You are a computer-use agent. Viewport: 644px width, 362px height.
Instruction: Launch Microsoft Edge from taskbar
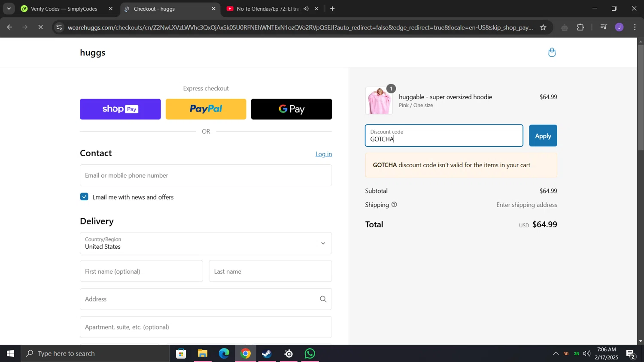224,353
